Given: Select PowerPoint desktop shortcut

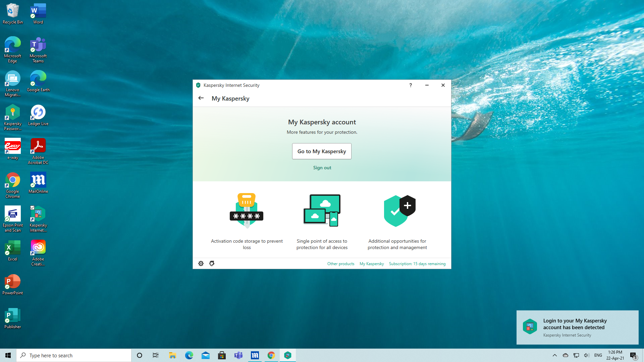Looking at the screenshot, I should (x=13, y=285).
